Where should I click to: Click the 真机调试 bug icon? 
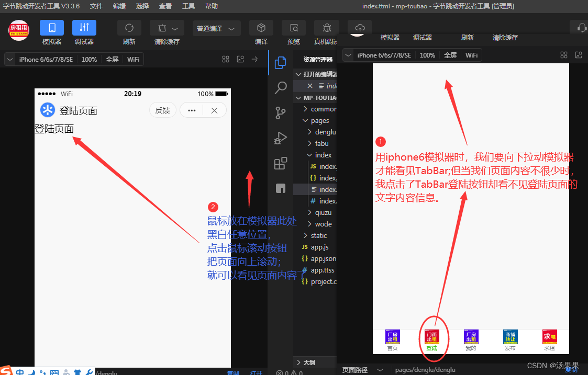[x=327, y=28]
